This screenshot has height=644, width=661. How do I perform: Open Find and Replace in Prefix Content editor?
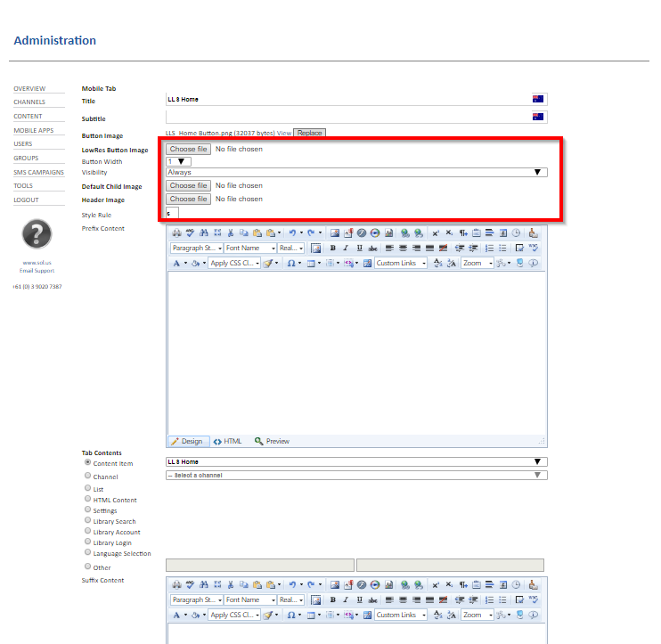[204, 232]
